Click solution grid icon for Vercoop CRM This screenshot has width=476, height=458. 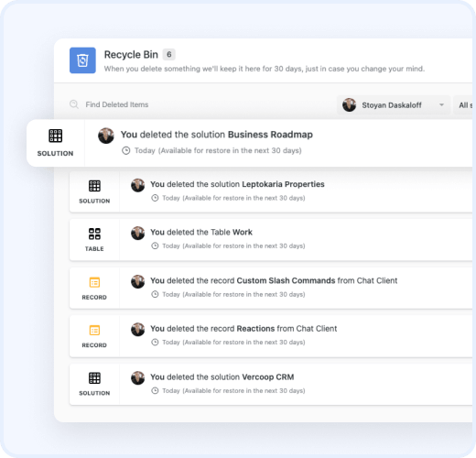[x=94, y=378]
